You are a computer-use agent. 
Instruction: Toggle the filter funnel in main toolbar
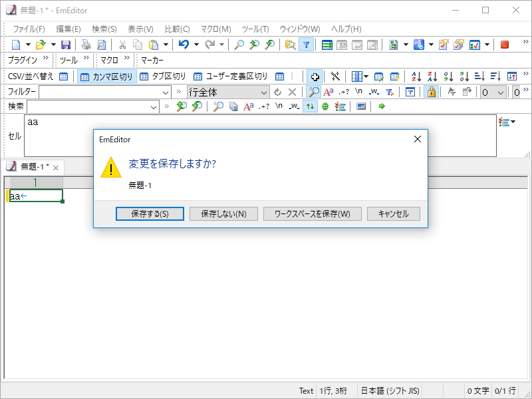pyautogui.click(x=306, y=45)
